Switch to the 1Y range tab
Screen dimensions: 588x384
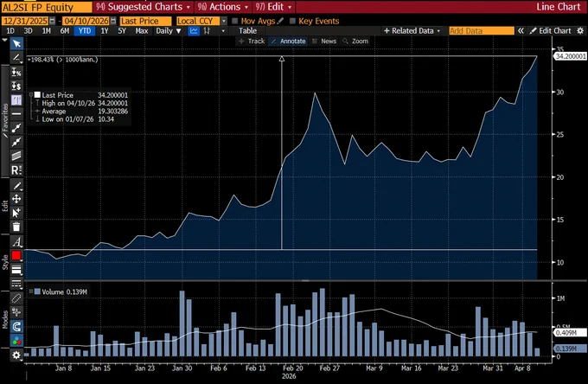coord(105,31)
